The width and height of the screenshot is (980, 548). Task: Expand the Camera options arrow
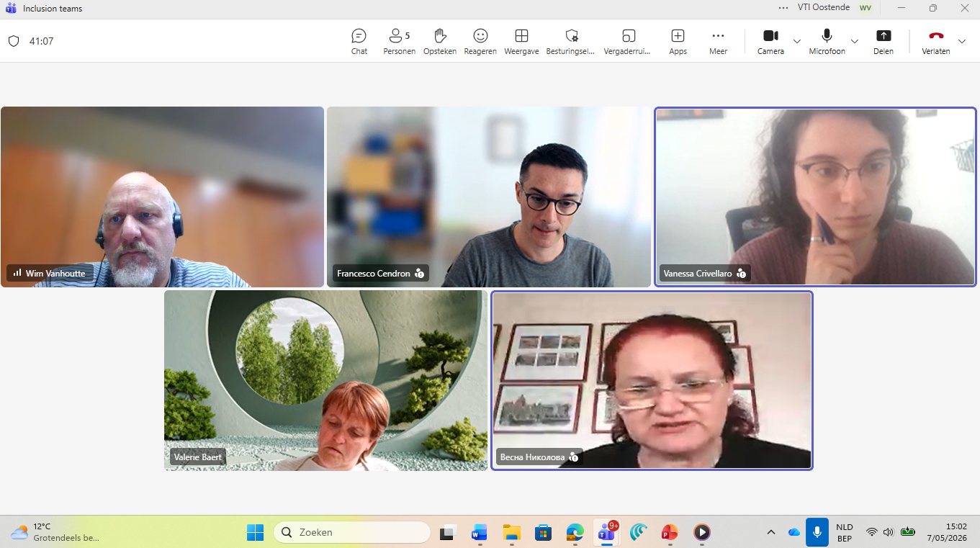coord(797,41)
